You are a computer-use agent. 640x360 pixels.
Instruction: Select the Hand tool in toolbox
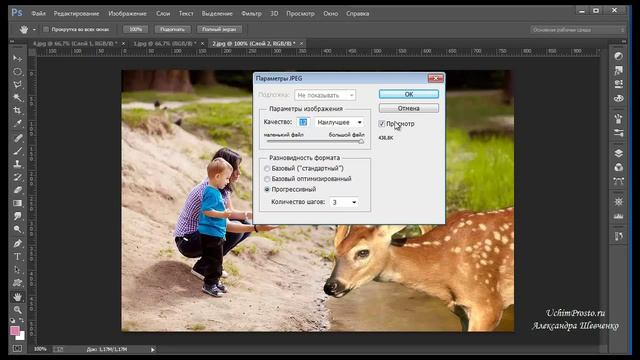click(x=17, y=297)
